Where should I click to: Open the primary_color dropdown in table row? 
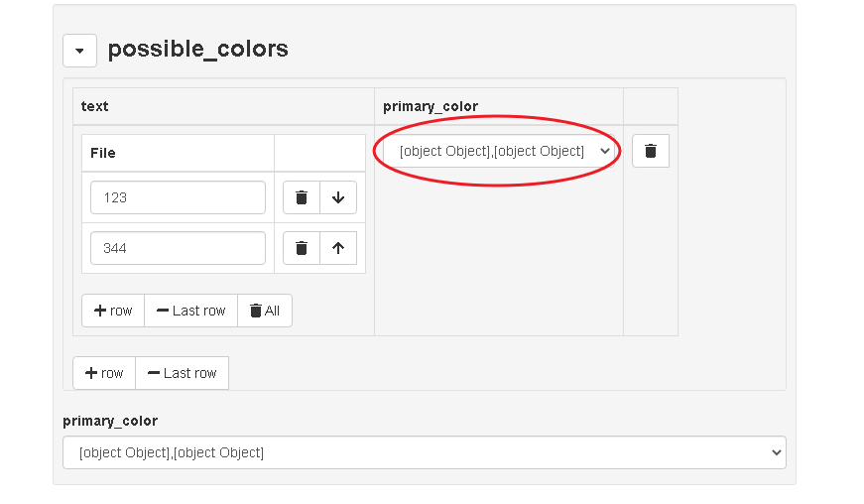tap(499, 151)
